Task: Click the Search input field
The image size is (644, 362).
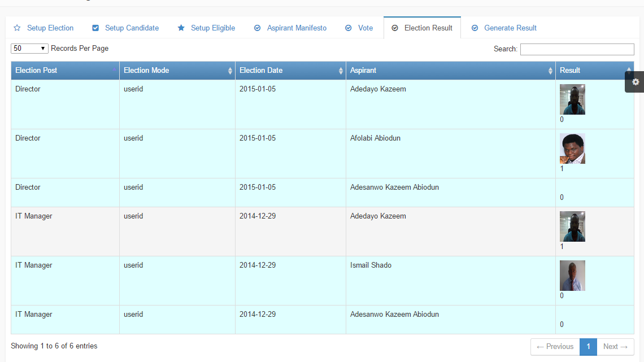Action: coord(577,49)
